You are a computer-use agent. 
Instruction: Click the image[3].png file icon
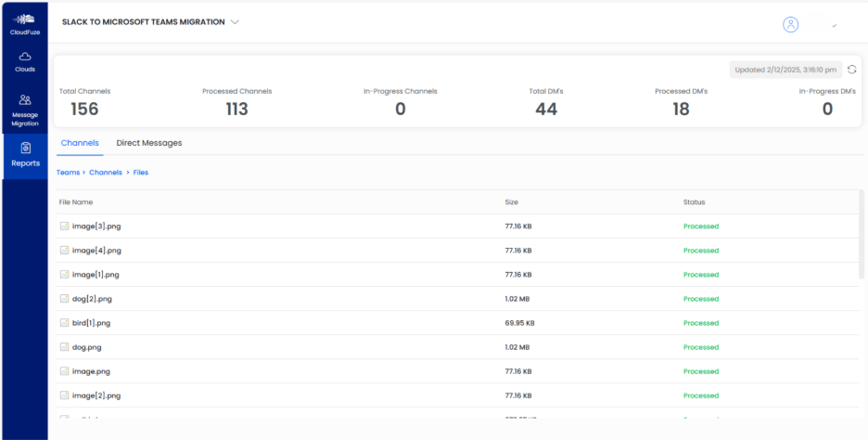pos(64,226)
